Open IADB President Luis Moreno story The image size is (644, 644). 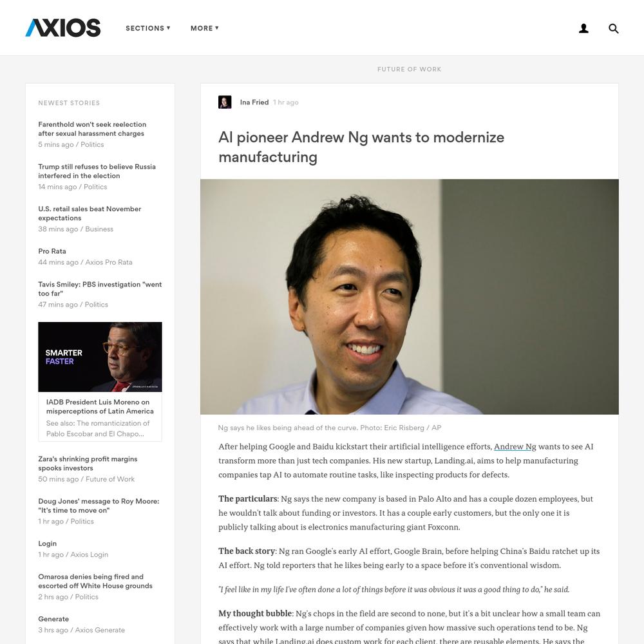pyautogui.click(x=100, y=406)
